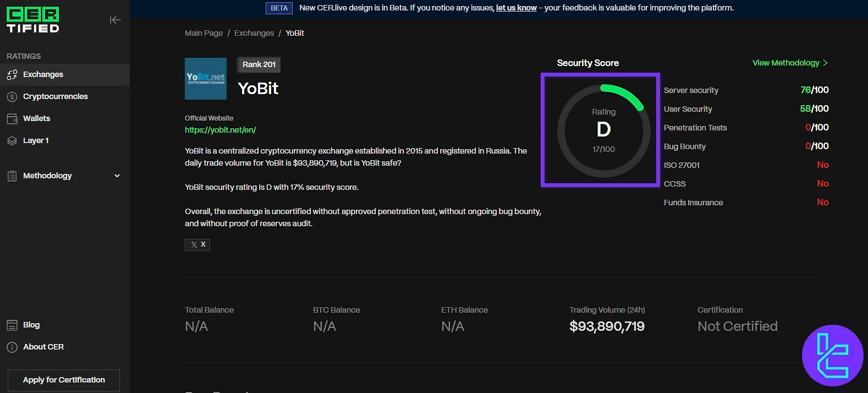The height and width of the screenshot is (393, 868).
Task: Open the Exchanges ratings section
Action: 65,75
